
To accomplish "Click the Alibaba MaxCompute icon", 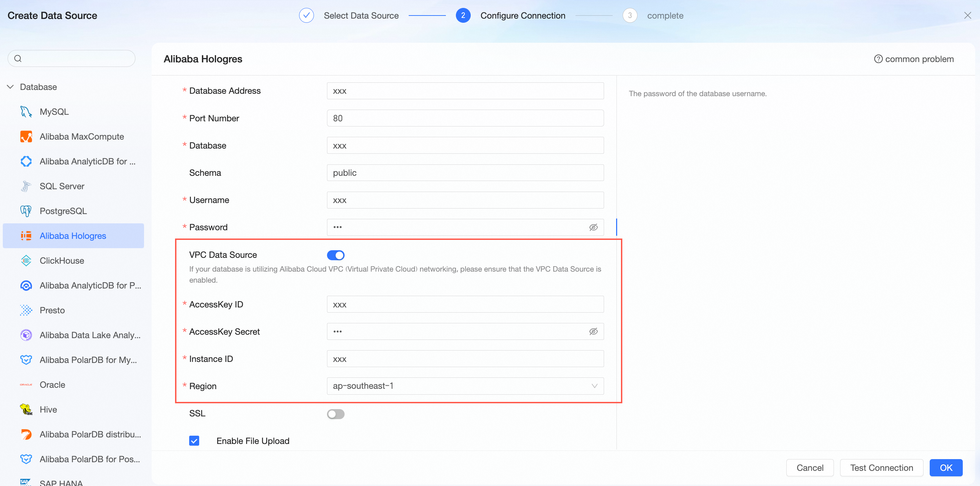I will [26, 136].
